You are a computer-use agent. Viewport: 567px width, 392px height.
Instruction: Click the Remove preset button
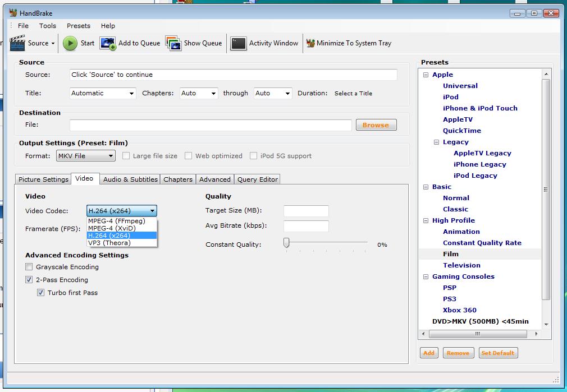point(458,353)
